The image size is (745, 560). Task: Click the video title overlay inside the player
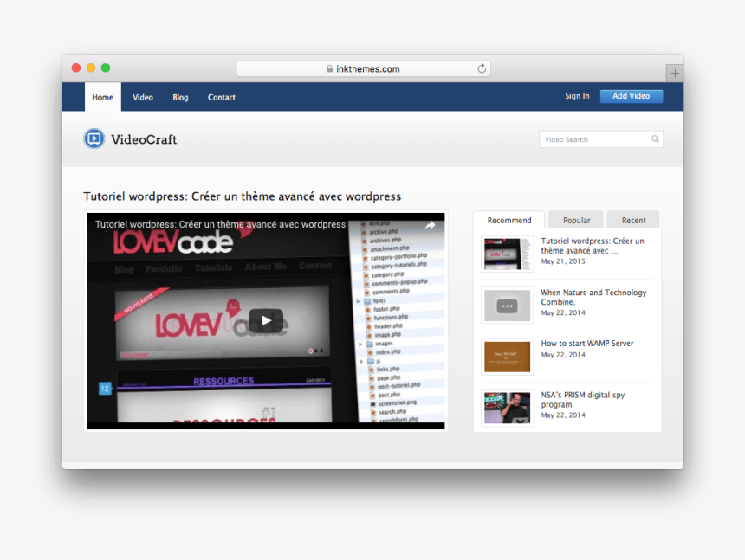(220, 224)
